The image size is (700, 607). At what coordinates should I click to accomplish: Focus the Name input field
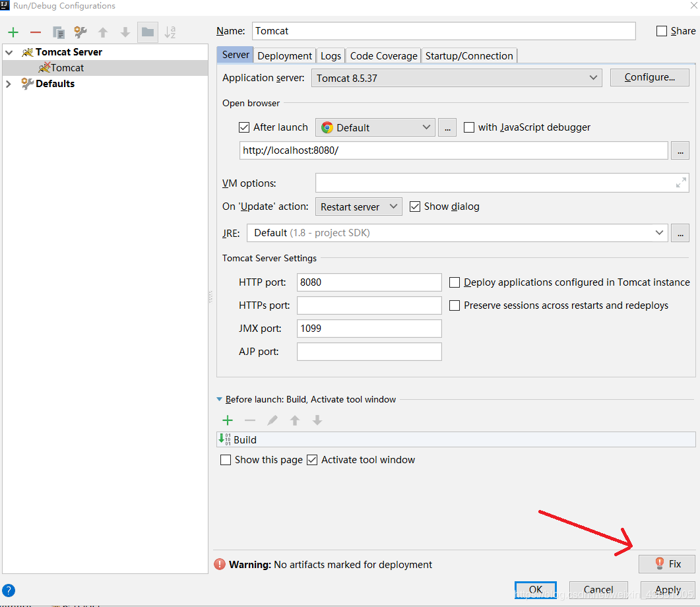pyautogui.click(x=444, y=31)
